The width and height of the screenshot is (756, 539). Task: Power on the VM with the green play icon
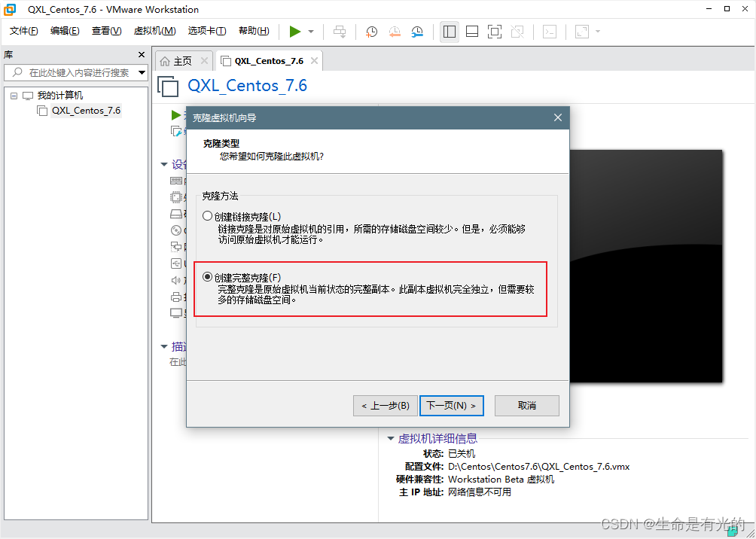pyautogui.click(x=295, y=32)
